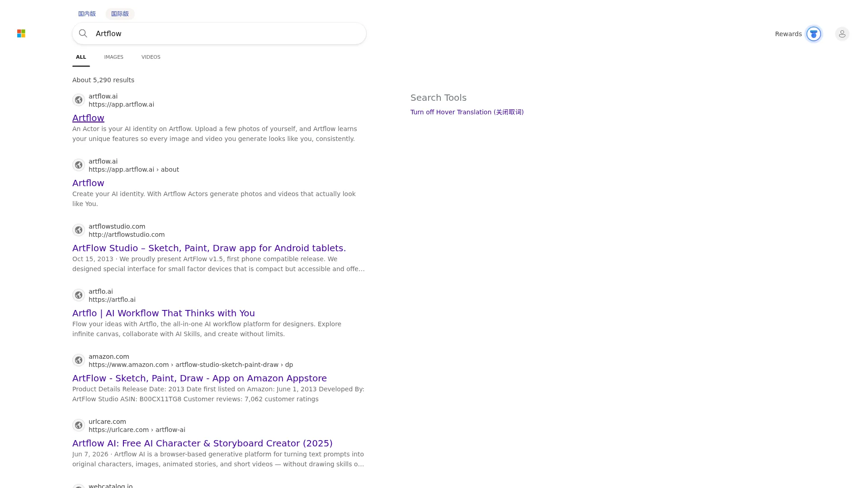Click the amazon.com artflow-studio URL path

(191, 365)
